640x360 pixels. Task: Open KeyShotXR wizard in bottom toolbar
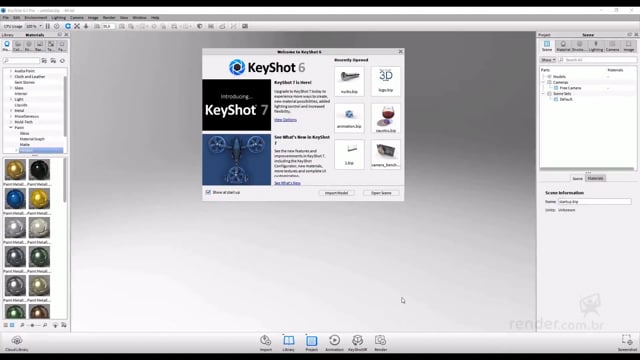358,342
